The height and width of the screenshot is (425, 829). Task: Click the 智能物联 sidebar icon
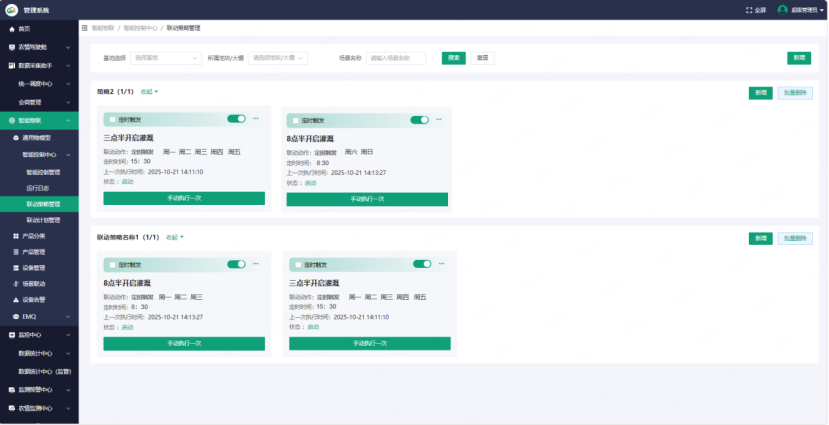pyautogui.click(x=12, y=121)
